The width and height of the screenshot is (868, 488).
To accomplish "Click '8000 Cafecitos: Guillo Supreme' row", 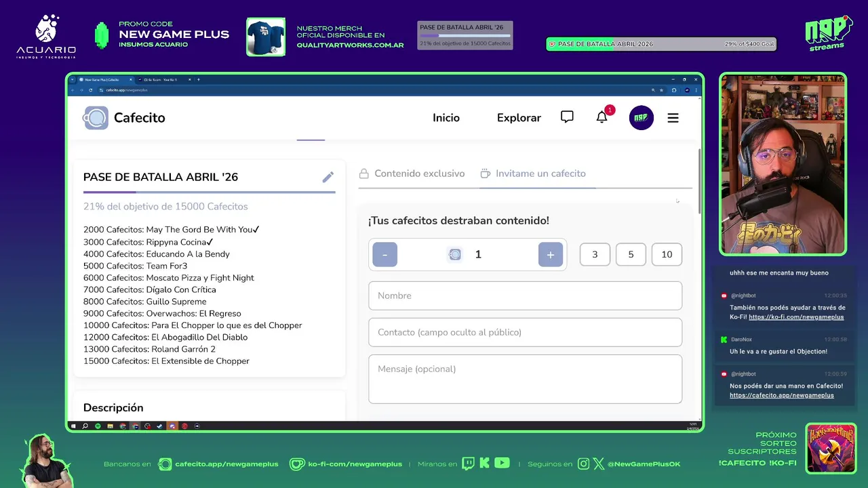I will 145,302.
